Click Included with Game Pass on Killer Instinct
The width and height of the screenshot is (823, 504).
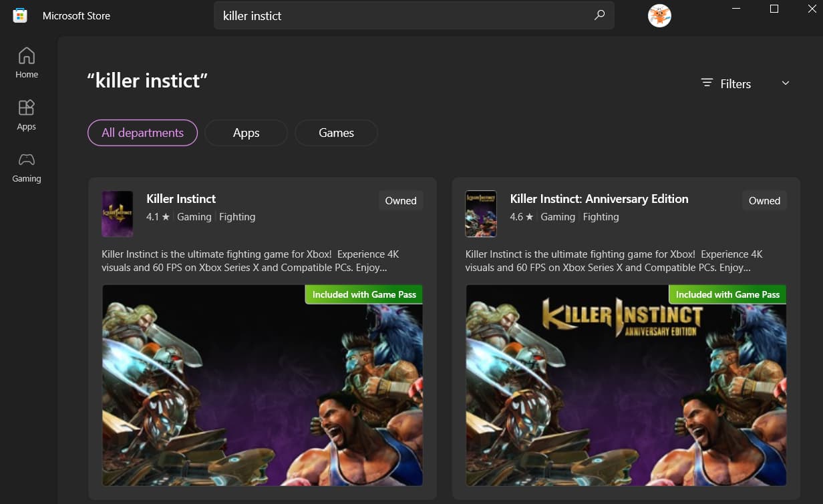[x=364, y=294]
